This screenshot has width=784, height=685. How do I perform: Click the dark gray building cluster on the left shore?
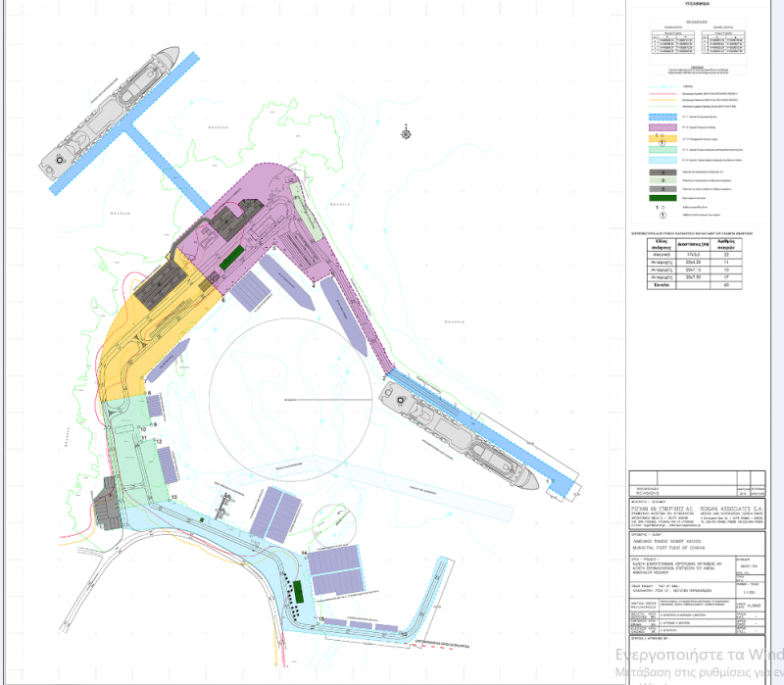tap(105, 502)
